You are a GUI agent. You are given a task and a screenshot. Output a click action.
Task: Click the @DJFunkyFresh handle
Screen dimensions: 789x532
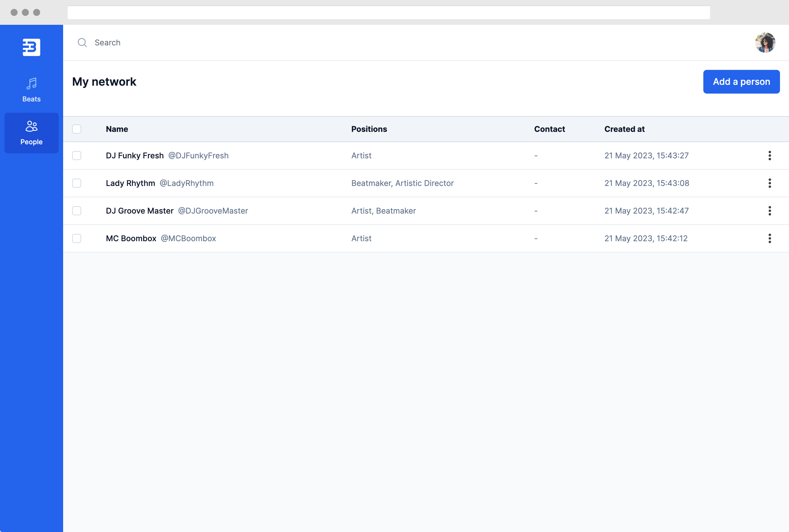coord(198,155)
